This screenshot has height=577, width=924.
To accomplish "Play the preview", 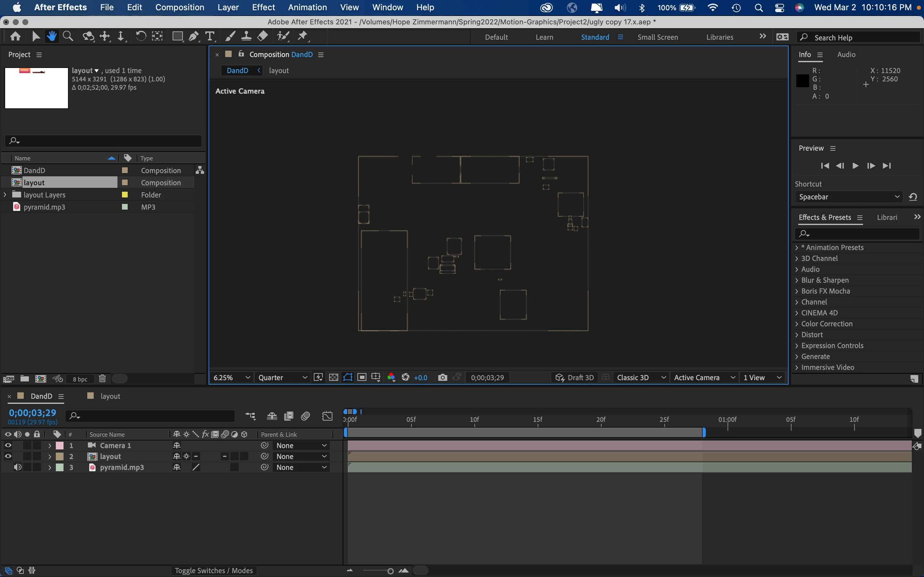I will (855, 166).
